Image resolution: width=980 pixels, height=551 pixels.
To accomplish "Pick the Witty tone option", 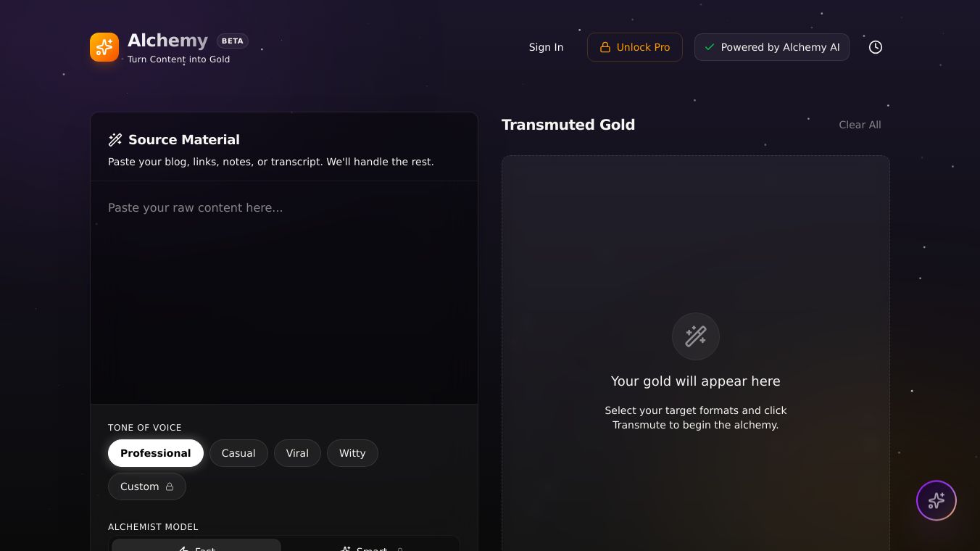I will tap(352, 453).
